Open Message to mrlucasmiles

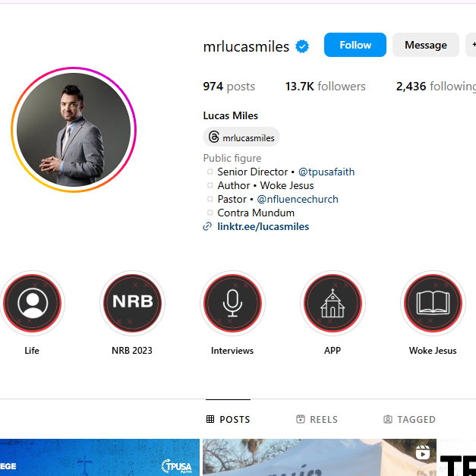point(425,45)
